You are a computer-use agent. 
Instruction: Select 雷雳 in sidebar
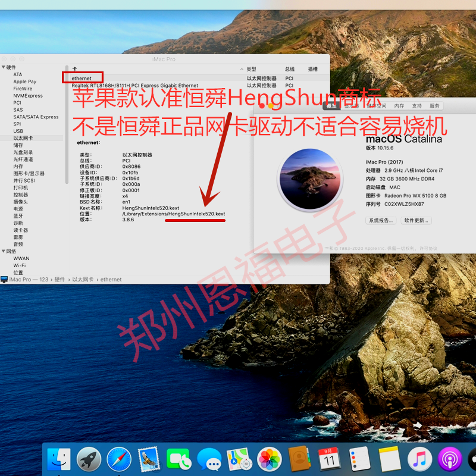18,237
